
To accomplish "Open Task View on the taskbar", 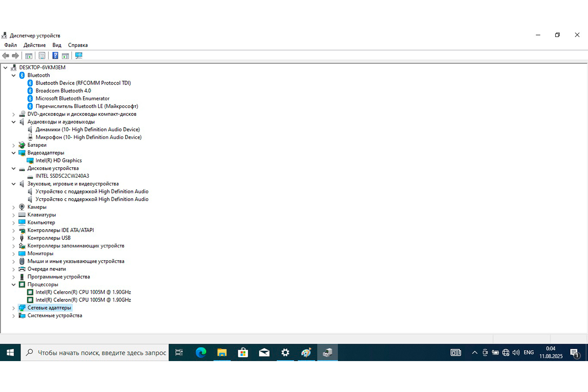I will pos(179,352).
